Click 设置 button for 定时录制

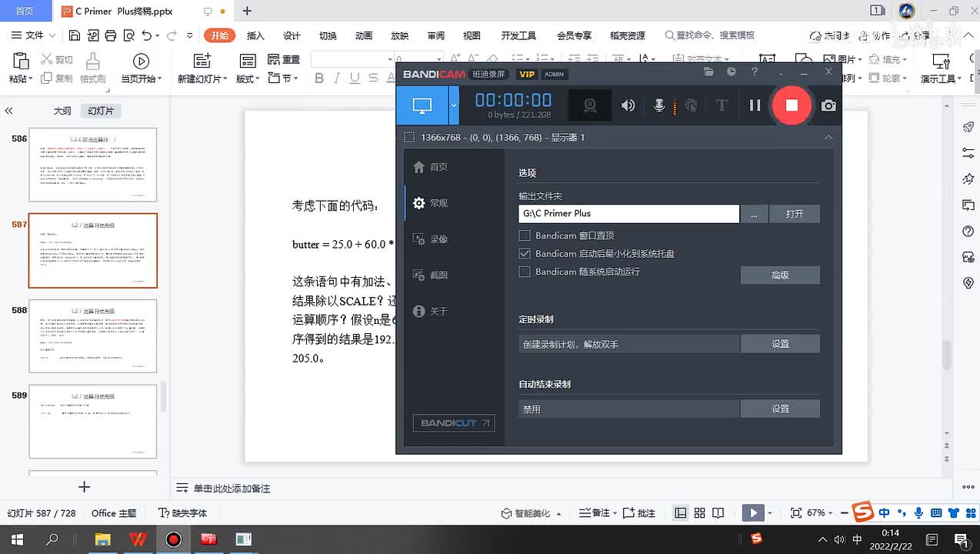[780, 344]
